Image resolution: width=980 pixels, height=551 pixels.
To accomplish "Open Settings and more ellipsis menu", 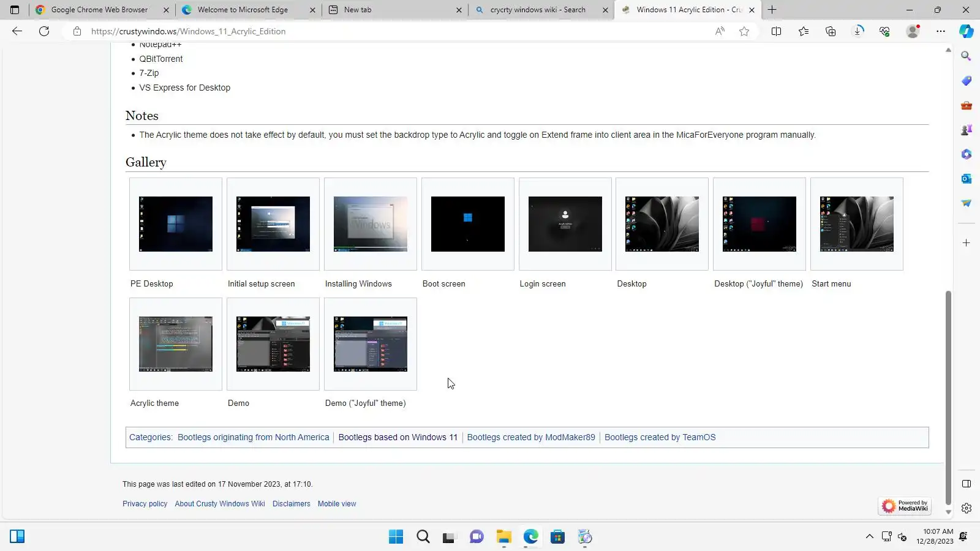I will coord(941,31).
